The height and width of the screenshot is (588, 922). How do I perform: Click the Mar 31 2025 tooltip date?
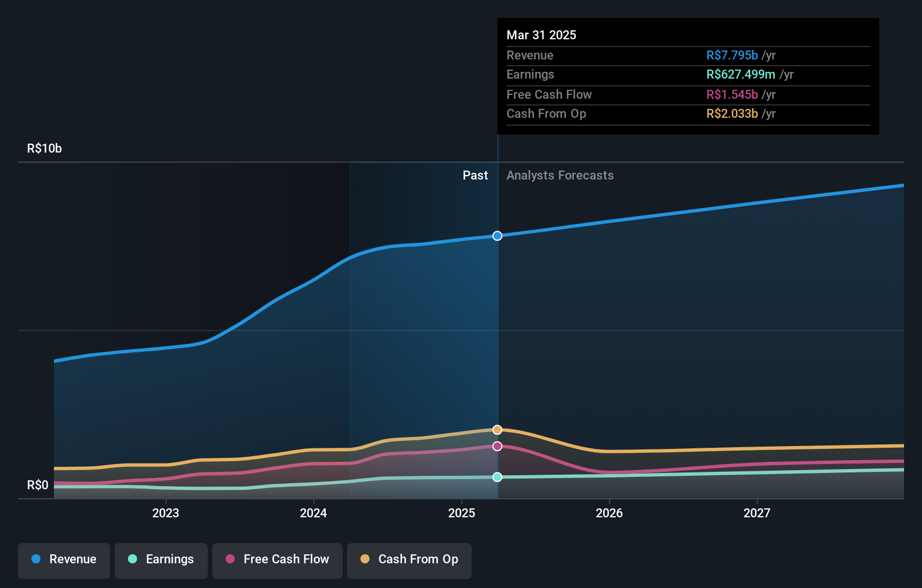[x=541, y=35]
